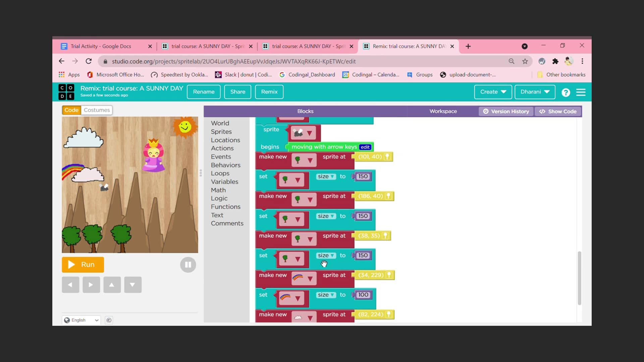Click the Remix button

(269, 92)
